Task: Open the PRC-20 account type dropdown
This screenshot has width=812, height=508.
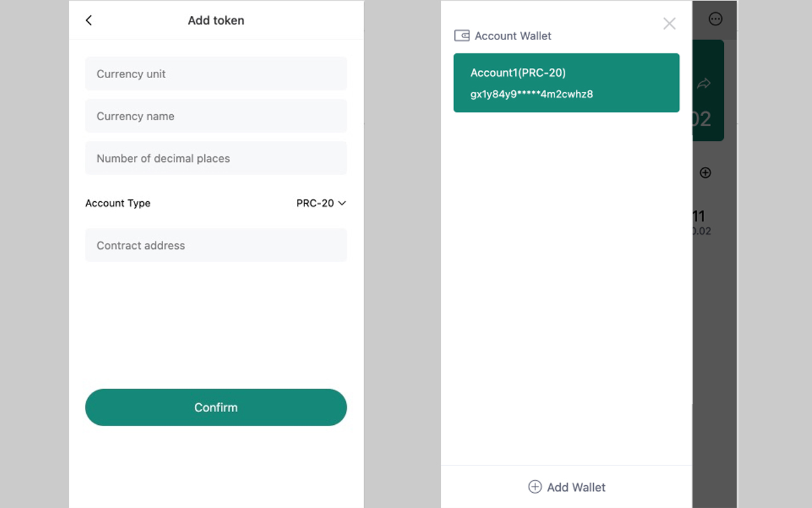Action: pos(315,203)
